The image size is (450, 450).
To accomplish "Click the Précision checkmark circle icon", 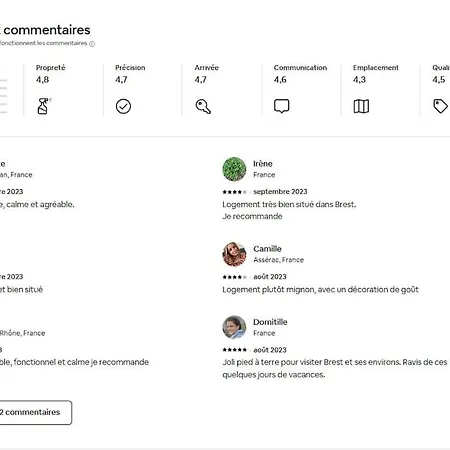I will [123, 107].
